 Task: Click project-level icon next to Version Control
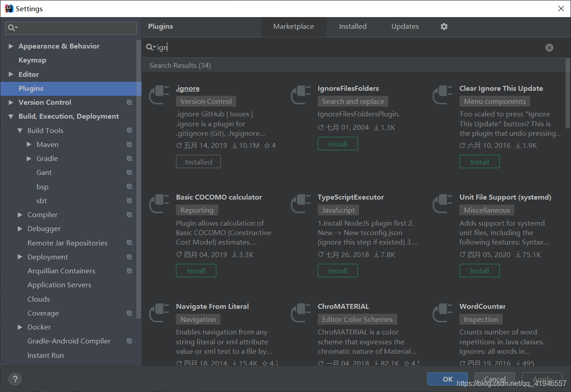130,102
